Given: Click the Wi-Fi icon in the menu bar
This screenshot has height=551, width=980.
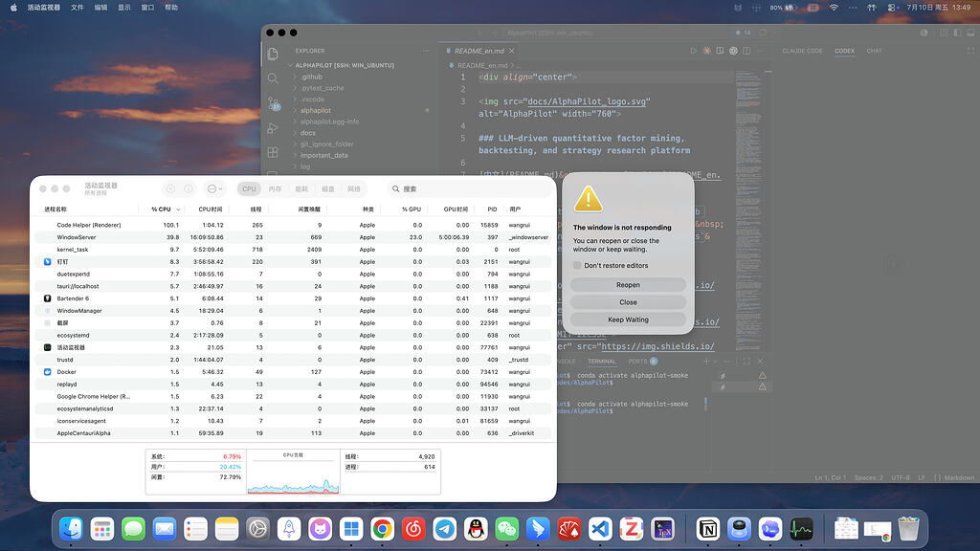Looking at the screenshot, I should tap(834, 8).
